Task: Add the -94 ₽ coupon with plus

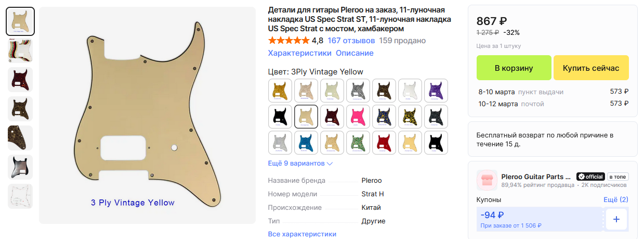Action: coord(616,219)
